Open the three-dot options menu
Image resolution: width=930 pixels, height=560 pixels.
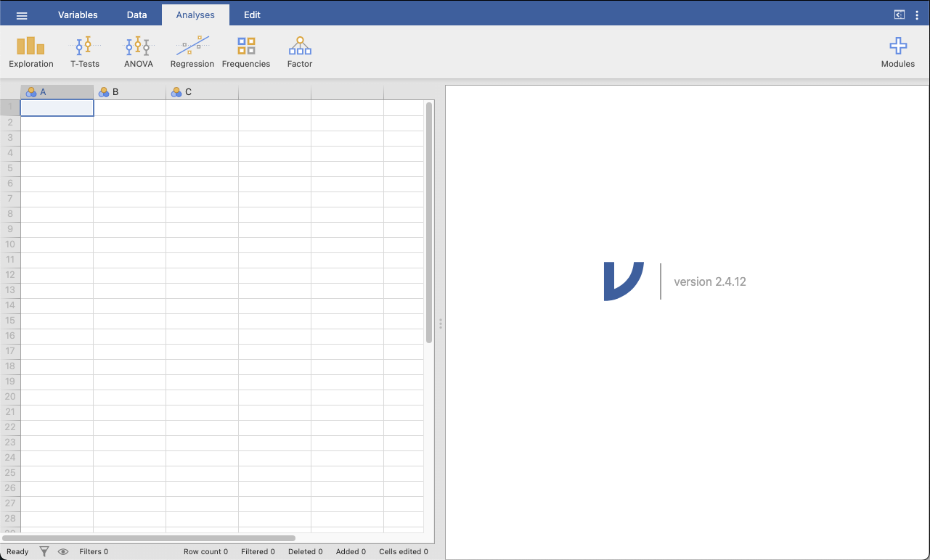coord(917,15)
